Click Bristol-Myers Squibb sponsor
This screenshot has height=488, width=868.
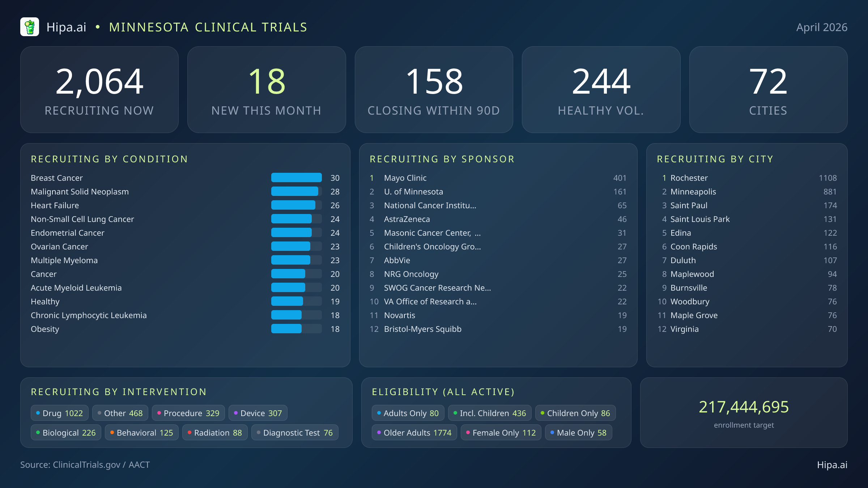498,329
